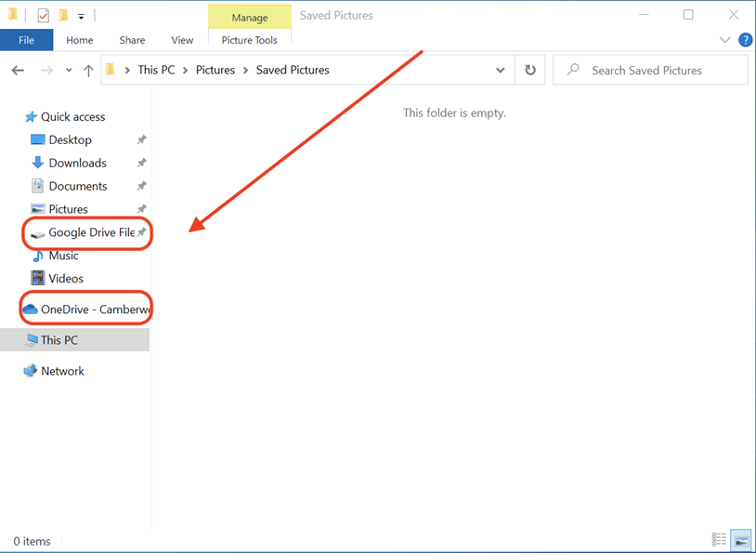Switch to the View ribbon tab
This screenshot has height=553, width=756.
click(182, 40)
